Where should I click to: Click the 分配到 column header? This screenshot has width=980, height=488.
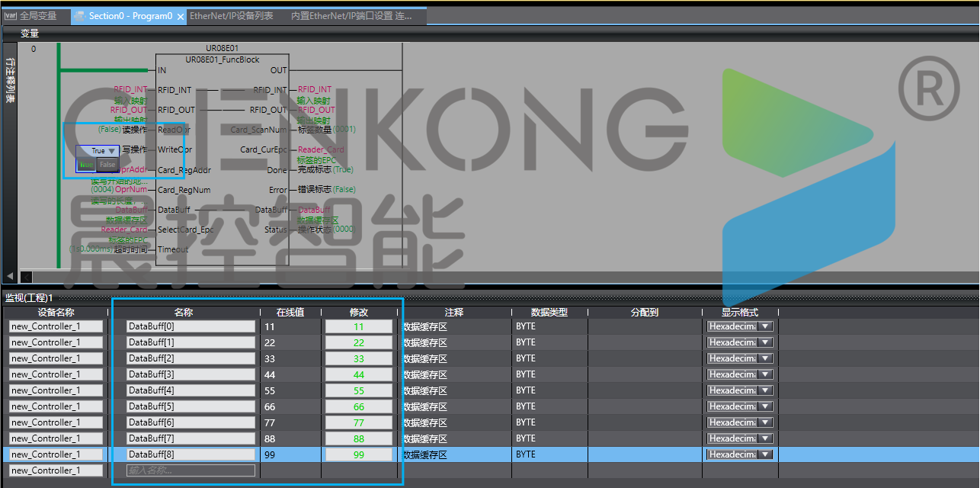click(x=644, y=313)
